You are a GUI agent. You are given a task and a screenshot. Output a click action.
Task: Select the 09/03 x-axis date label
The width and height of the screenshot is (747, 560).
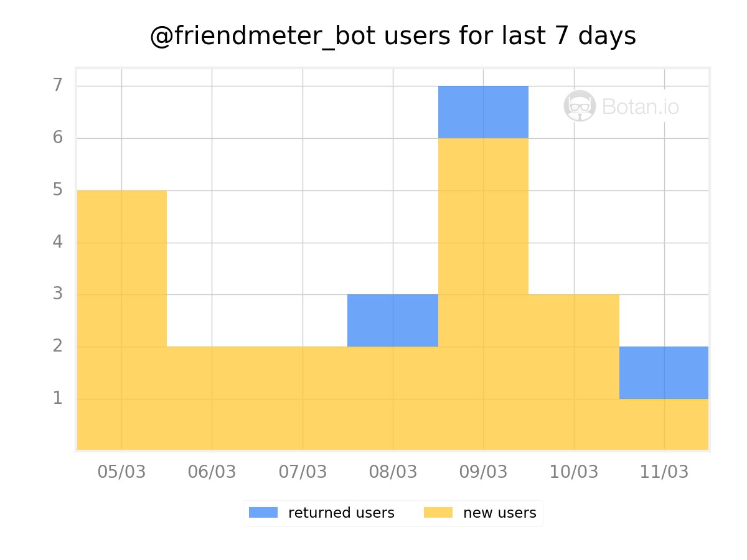483,472
